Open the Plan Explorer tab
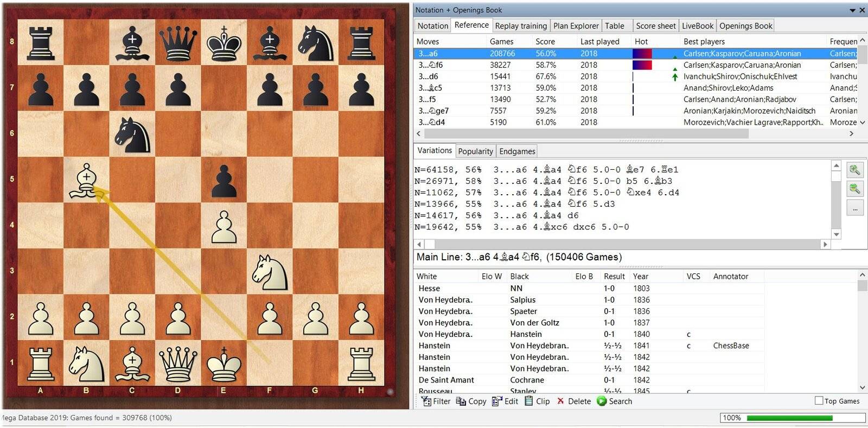868x428 pixels. 576,25
